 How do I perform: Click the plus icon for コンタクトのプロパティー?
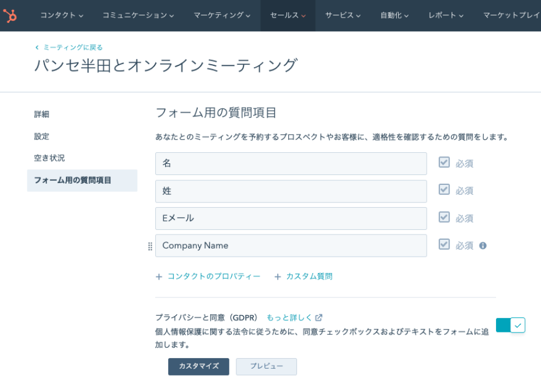click(159, 277)
